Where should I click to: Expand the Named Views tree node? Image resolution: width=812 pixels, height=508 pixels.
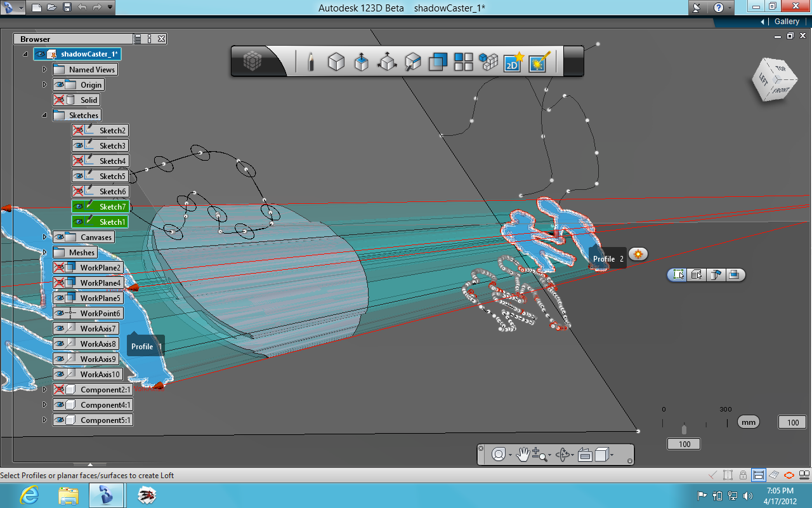44,69
